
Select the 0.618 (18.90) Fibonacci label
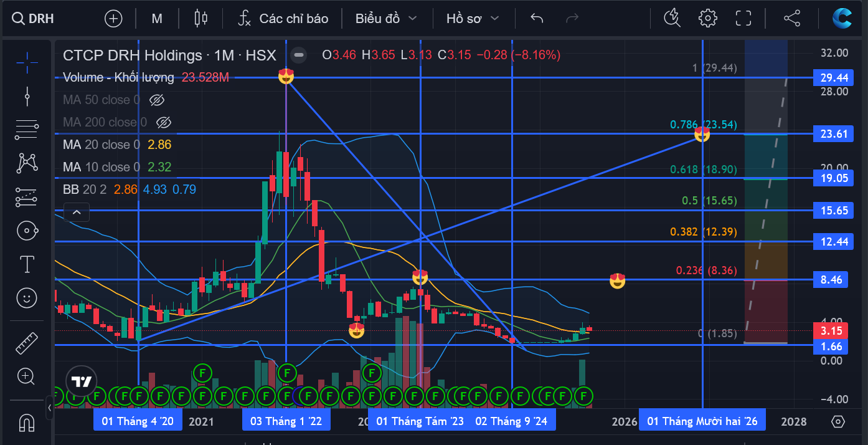click(x=704, y=170)
